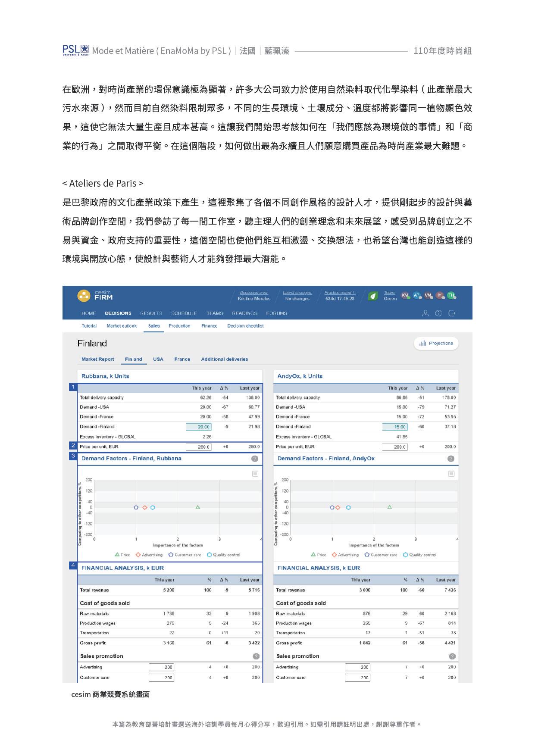
Task: Toggle Price series in AndyOx chart legend
Action: coord(319,555)
